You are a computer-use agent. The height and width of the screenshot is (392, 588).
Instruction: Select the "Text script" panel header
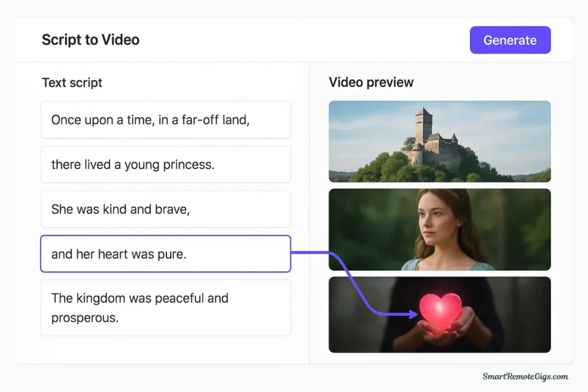point(71,83)
